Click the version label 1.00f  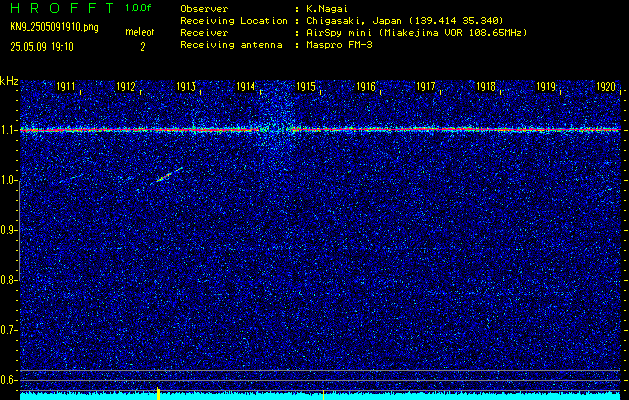(138, 8)
